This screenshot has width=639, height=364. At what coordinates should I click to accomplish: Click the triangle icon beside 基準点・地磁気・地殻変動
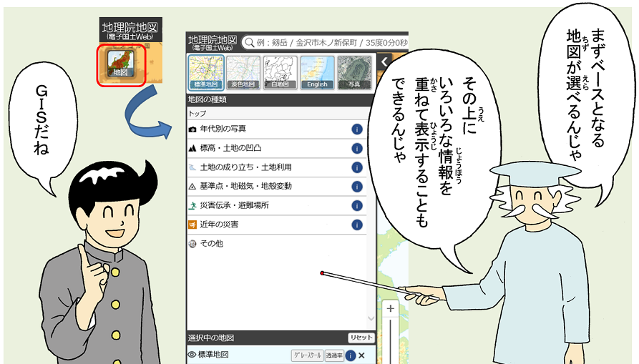pyautogui.click(x=192, y=187)
